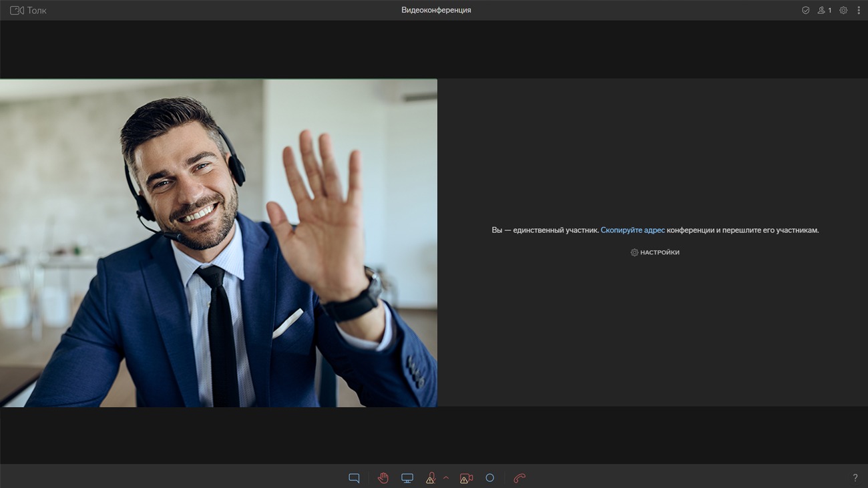Screen dimensions: 868x488
Task: Start screen sharing with monitor icon
Action: (x=407, y=478)
